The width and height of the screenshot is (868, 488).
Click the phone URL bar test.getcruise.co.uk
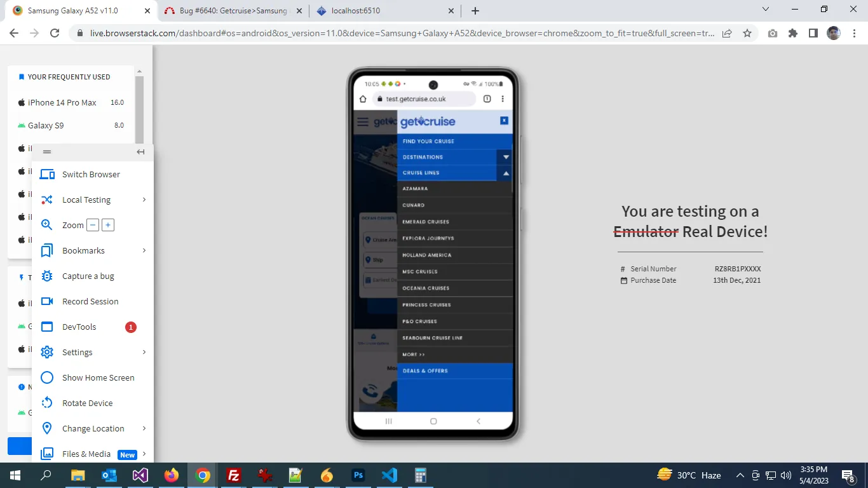point(424,99)
